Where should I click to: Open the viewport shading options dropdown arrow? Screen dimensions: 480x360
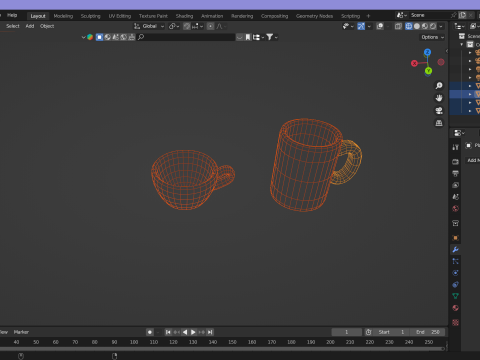[x=441, y=26]
